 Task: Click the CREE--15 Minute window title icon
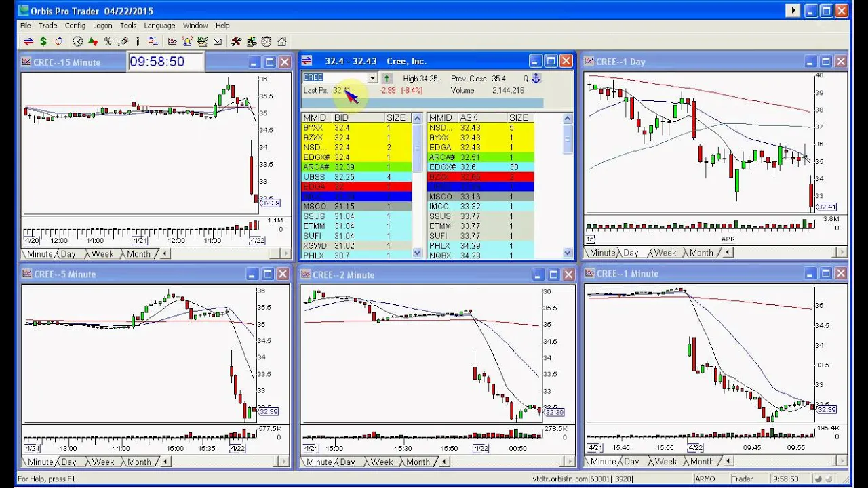26,62
